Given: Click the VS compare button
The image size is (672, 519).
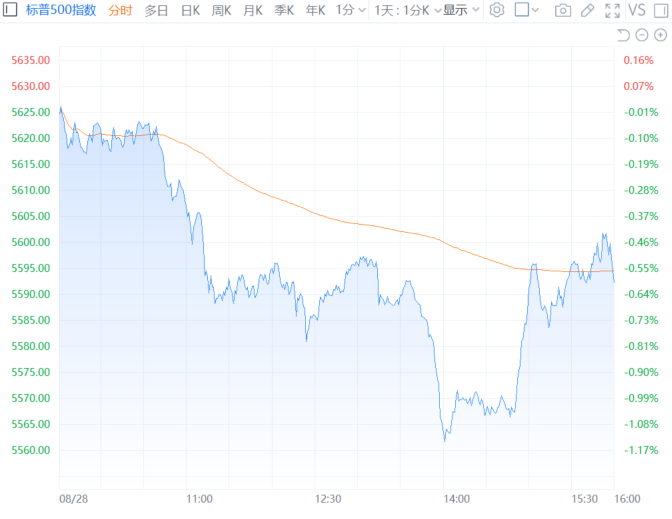Looking at the screenshot, I should point(638,10).
